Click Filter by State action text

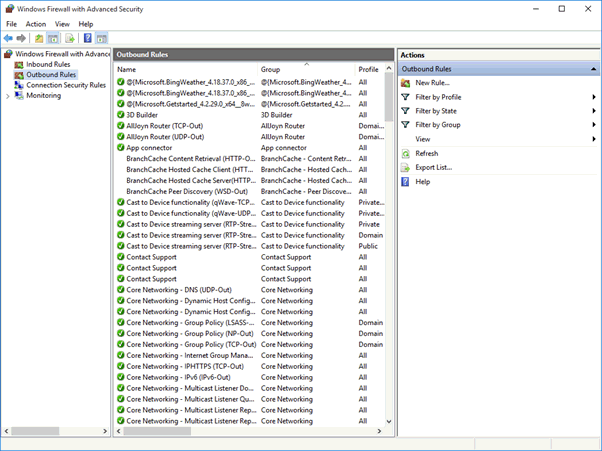[436, 111]
